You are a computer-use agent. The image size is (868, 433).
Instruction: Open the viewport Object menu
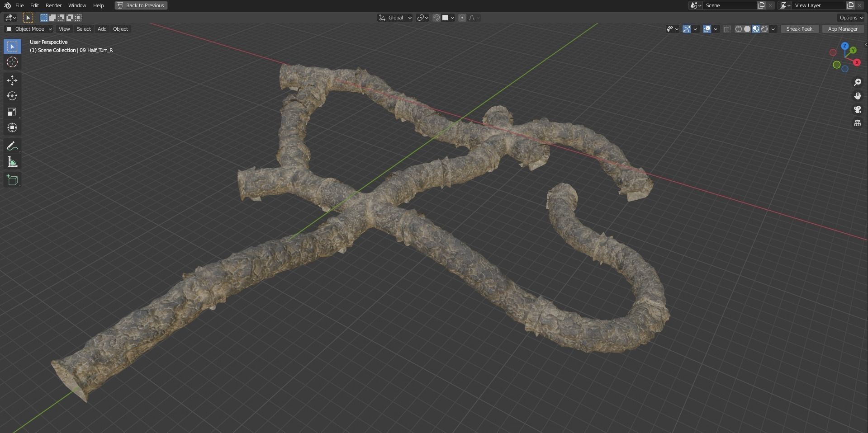click(120, 29)
